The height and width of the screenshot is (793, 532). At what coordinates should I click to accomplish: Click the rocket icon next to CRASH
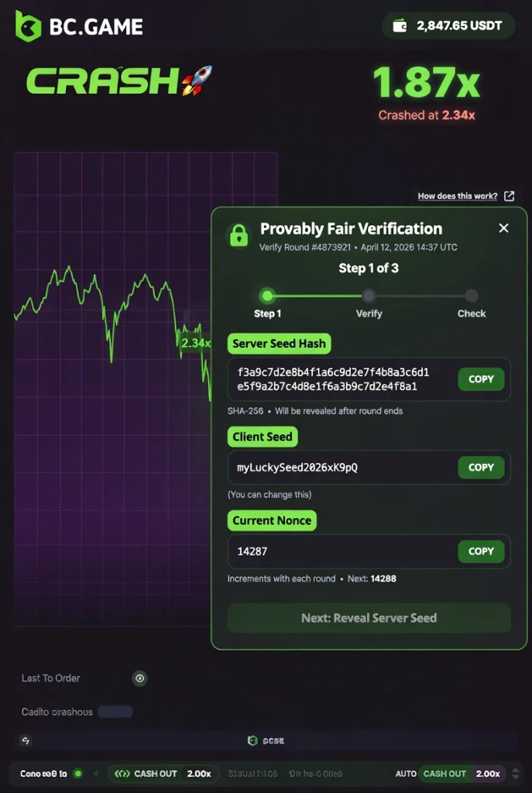coord(198,79)
